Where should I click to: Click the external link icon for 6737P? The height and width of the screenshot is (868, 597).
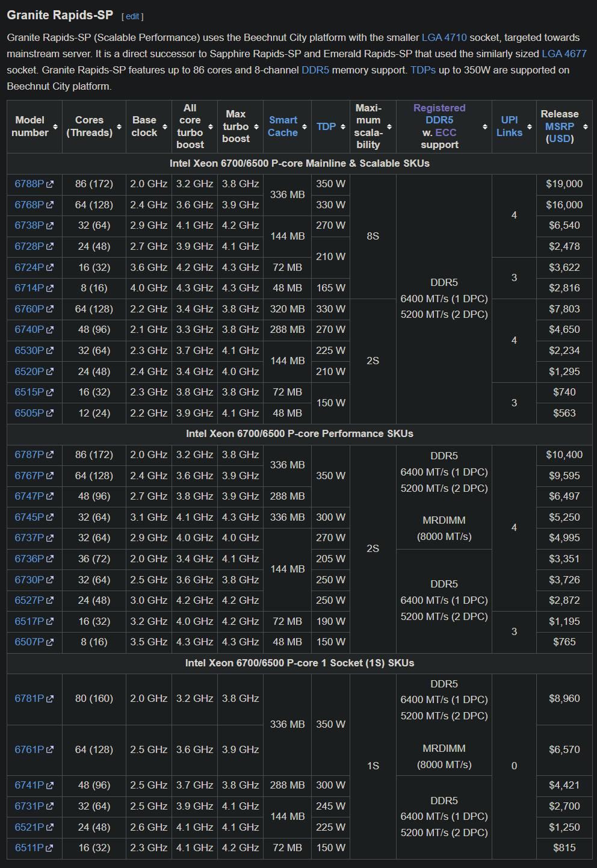point(50,538)
